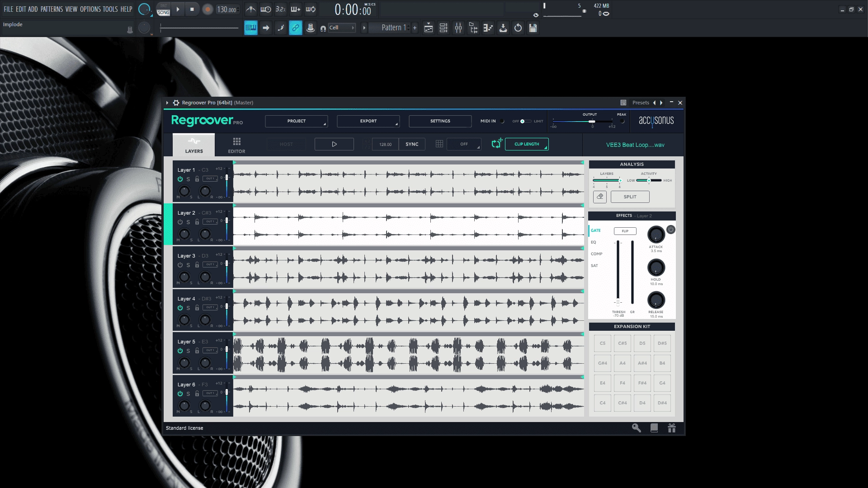Open the OFF grid dropdown
Viewport: 868px width, 488px height.
point(464,144)
